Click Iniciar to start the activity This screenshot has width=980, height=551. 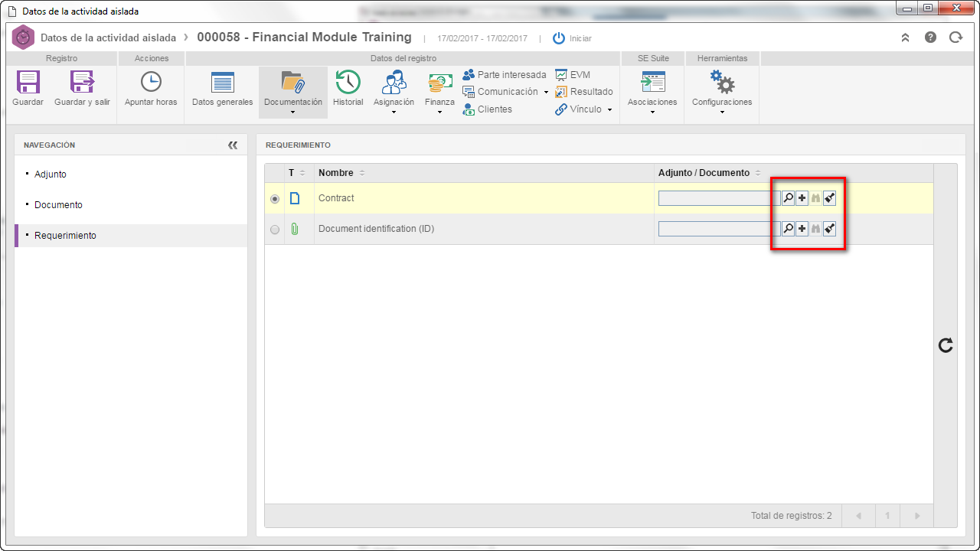pyautogui.click(x=572, y=38)
